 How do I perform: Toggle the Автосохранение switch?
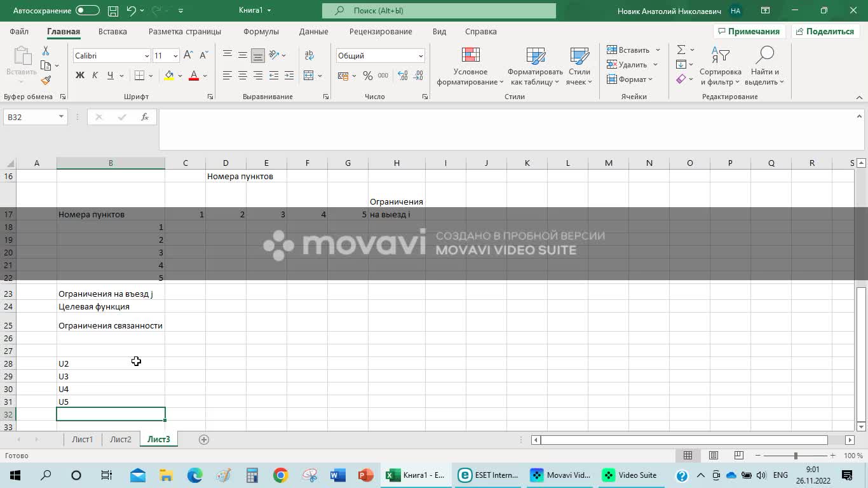tap(88, 11)
